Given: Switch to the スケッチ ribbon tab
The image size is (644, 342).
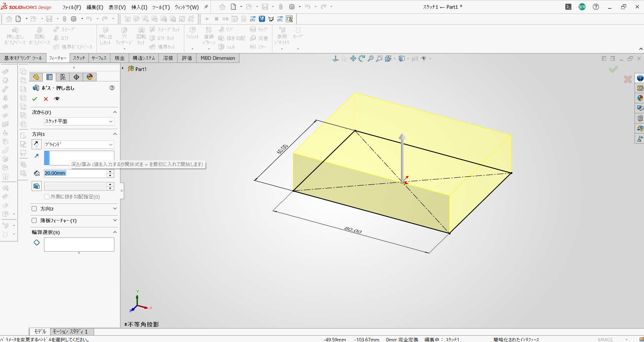Looking at the screenshot, I should click(79, 58).
